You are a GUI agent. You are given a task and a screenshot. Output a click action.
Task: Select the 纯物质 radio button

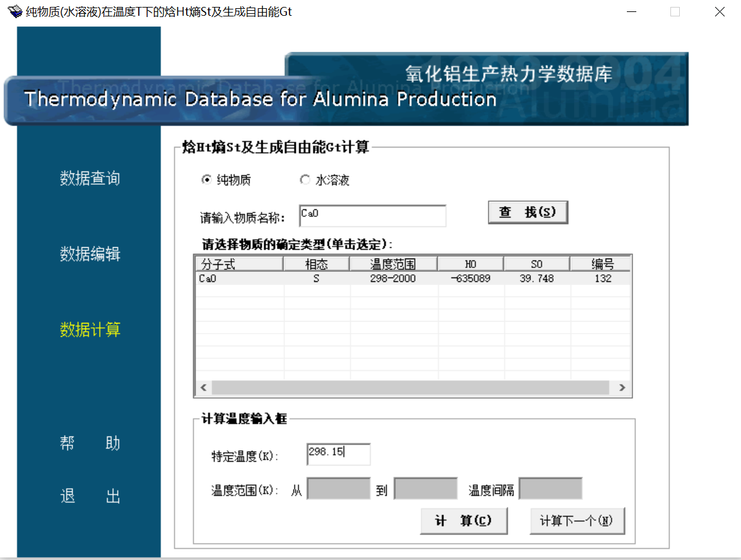pyautogui.click(x=206, y=180)
